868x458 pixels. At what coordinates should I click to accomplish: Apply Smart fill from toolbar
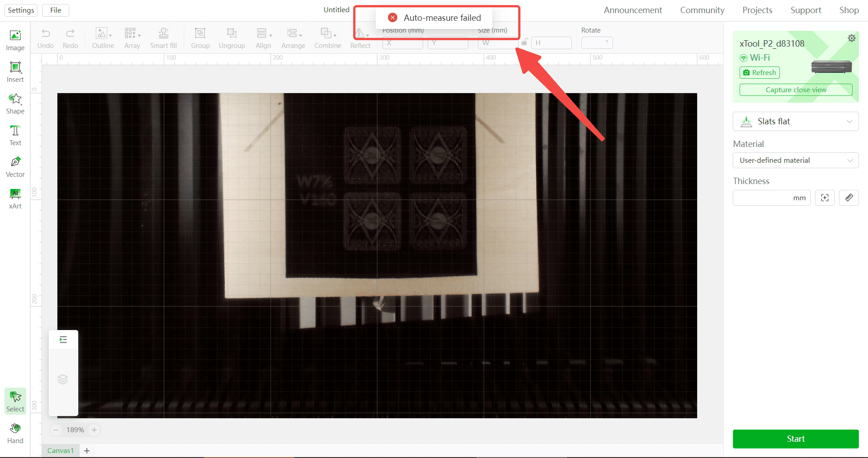(164, 38)
